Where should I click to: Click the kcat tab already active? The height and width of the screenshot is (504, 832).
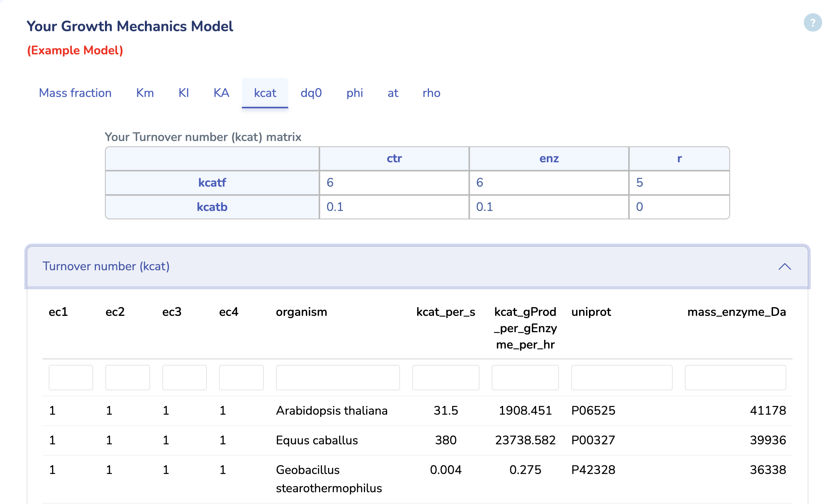(x=265, y=93)
